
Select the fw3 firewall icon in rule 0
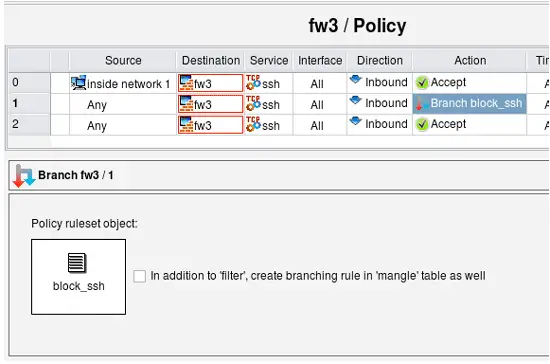186,83
